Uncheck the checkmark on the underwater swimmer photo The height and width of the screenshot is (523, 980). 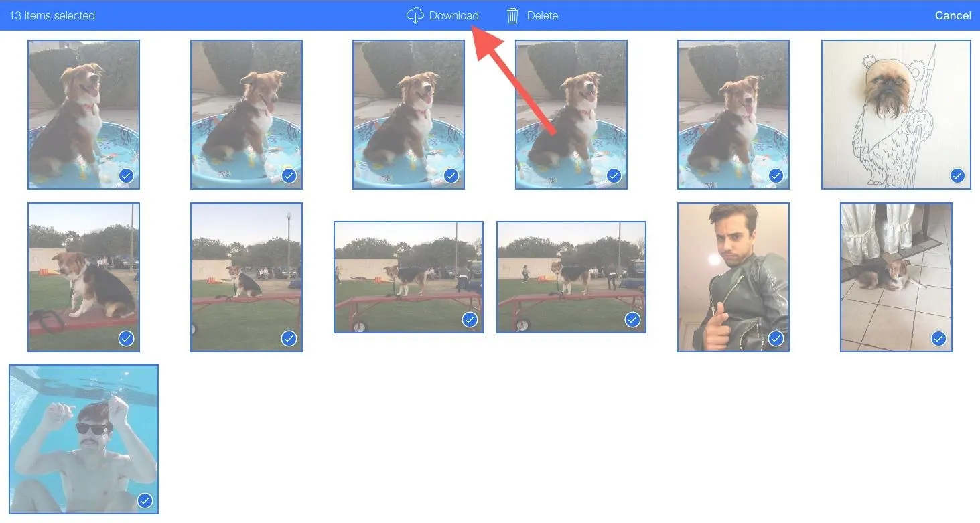[x=145, y=500]
